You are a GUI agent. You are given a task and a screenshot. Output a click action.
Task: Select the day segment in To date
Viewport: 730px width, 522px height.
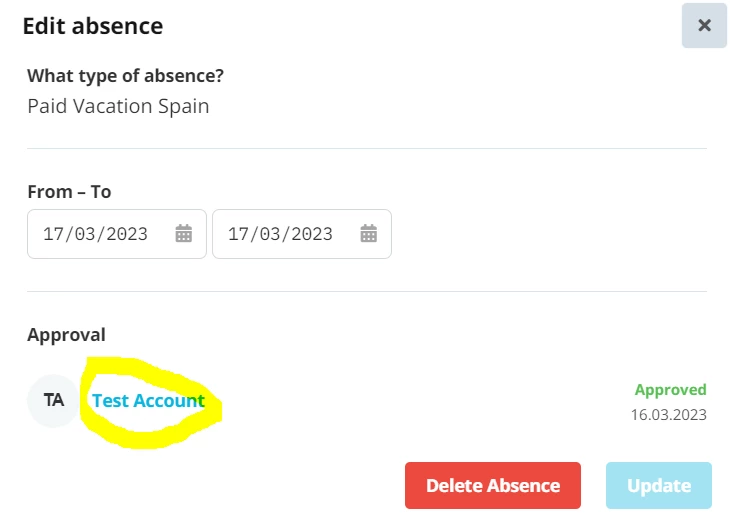point(236,234)
